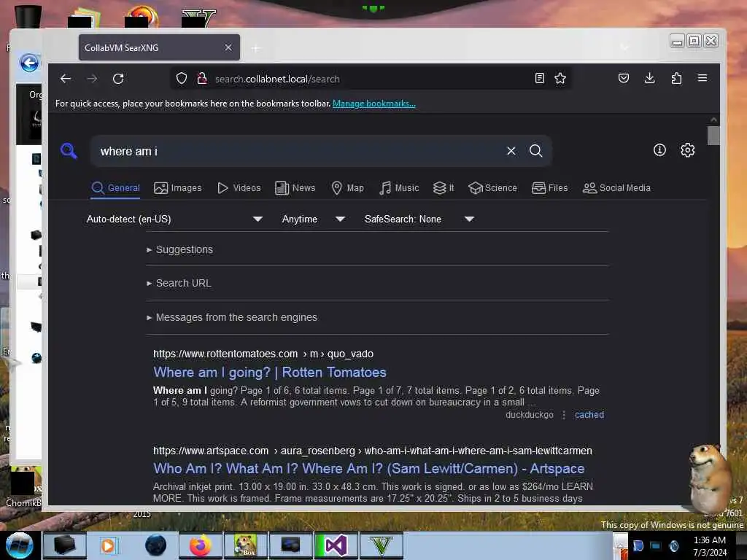Select the General search category tab
The width and height of the screenshot is (747, 560).
pyautogui.click(x=116, y=188)
